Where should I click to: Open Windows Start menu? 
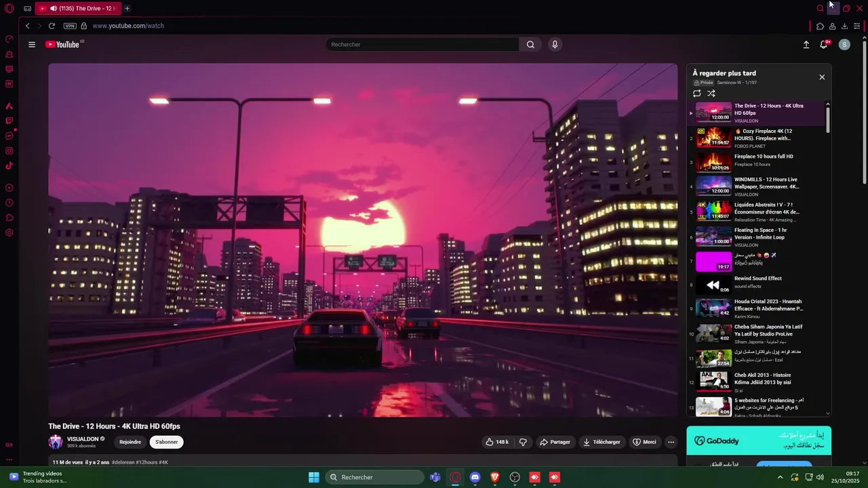[314, 477]
